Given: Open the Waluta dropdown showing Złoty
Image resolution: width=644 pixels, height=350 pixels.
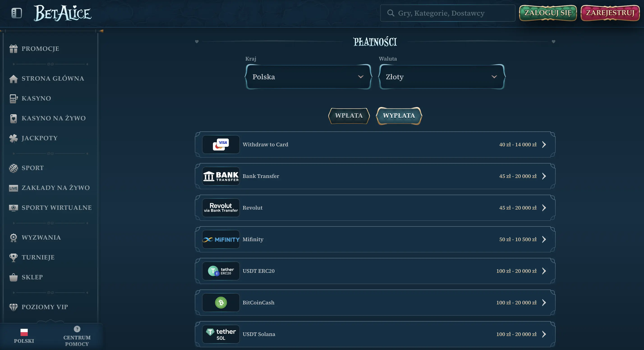Looking at the screenshot, I should [x=442, y=77].
